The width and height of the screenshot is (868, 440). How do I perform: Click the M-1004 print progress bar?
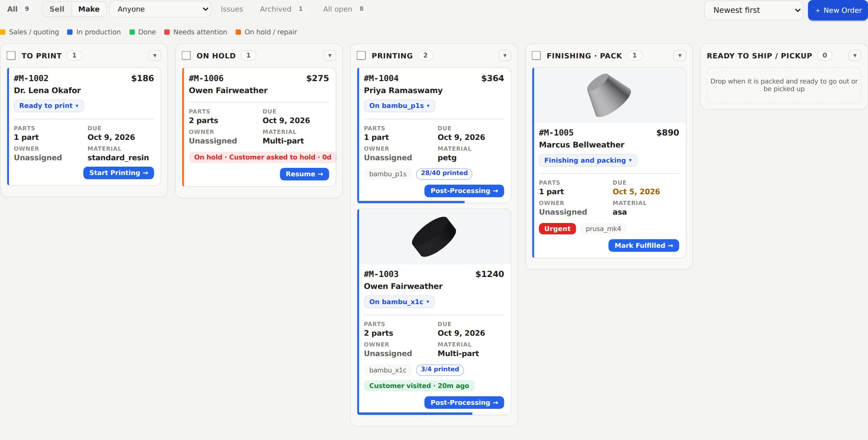pyautogui.click(x=435, y=202)
